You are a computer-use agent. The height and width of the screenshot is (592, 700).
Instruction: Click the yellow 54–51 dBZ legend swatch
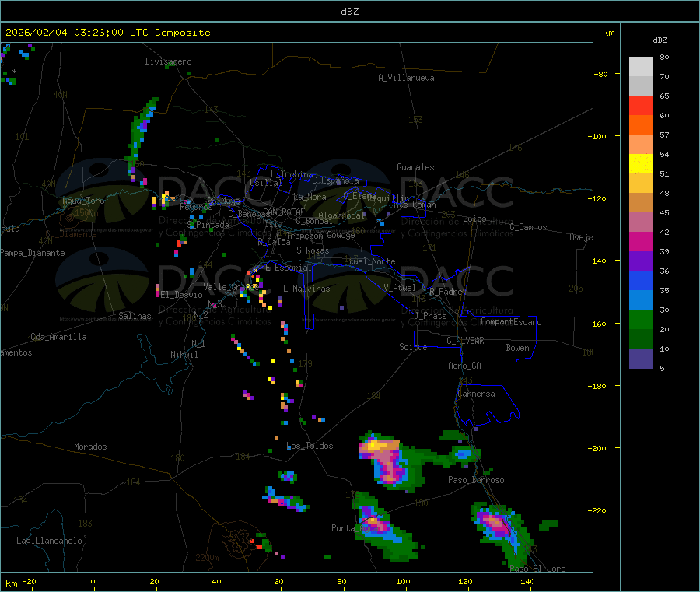641,164
